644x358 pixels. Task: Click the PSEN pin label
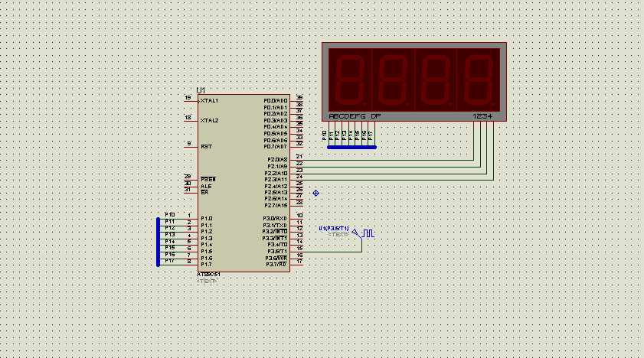(x=208, y=180)
